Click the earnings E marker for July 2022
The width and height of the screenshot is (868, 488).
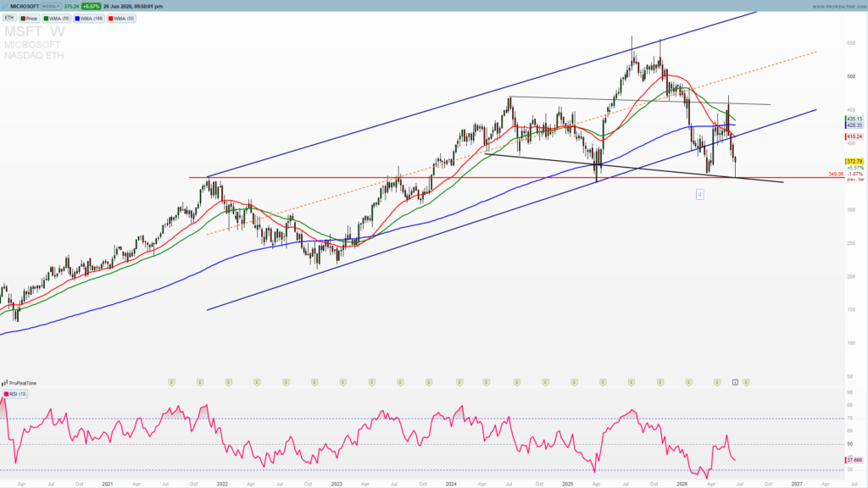click(287, 382)
